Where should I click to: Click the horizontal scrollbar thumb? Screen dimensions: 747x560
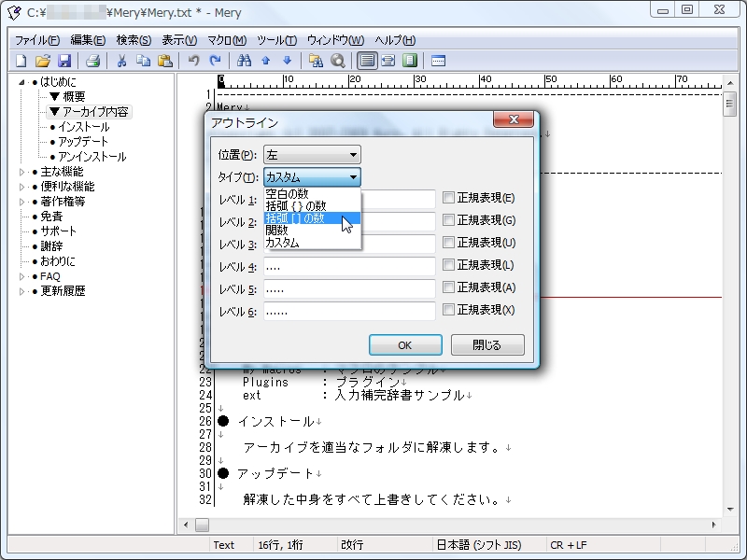202,525
